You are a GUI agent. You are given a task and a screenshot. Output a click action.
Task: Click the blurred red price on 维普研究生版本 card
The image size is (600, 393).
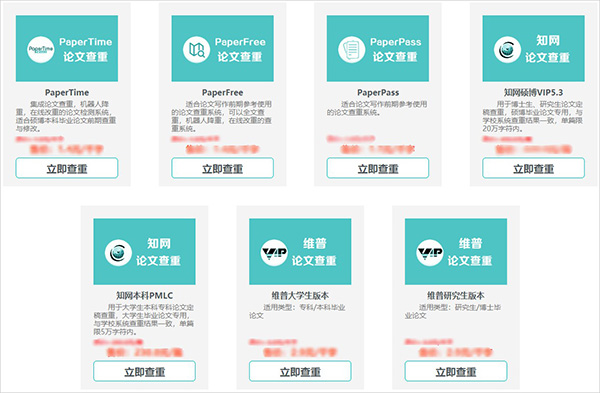pos(456,352)
